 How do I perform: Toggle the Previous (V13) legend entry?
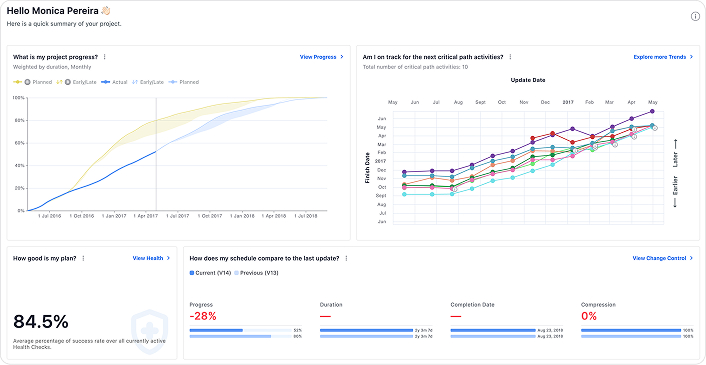[x=256, y=273]
